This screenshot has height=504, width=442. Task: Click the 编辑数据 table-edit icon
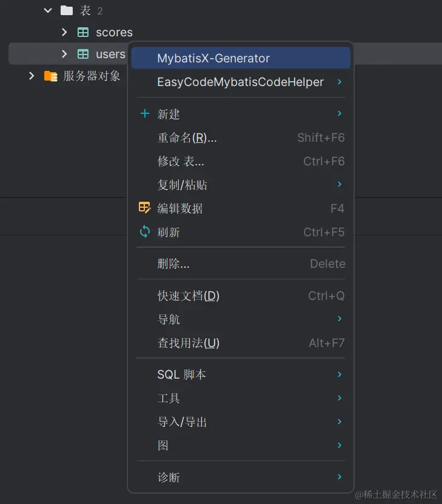pyautogui.click(x=144, y=208)
